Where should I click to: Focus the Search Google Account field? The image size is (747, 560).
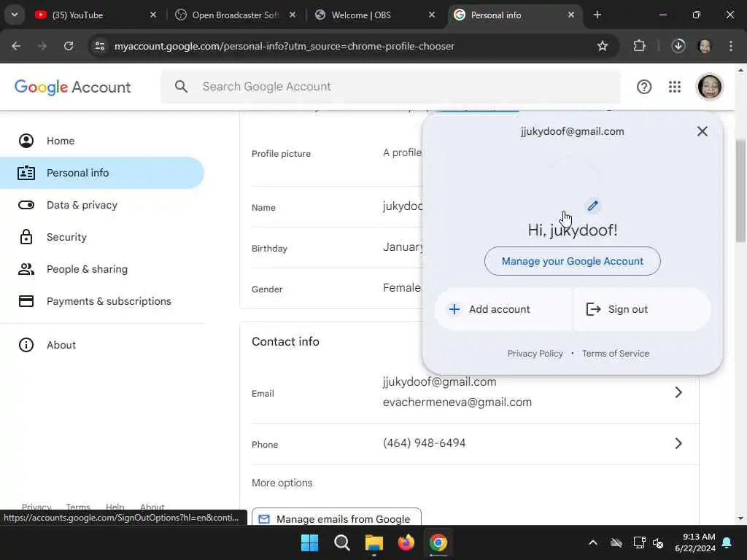[391, 87]
